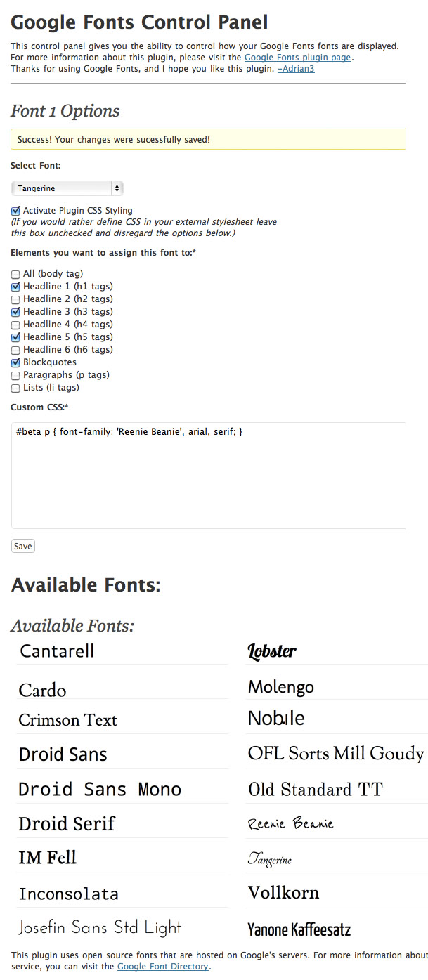
Task: Click the Droid Sans Mono font sample
Action: [x=100, y=789]
